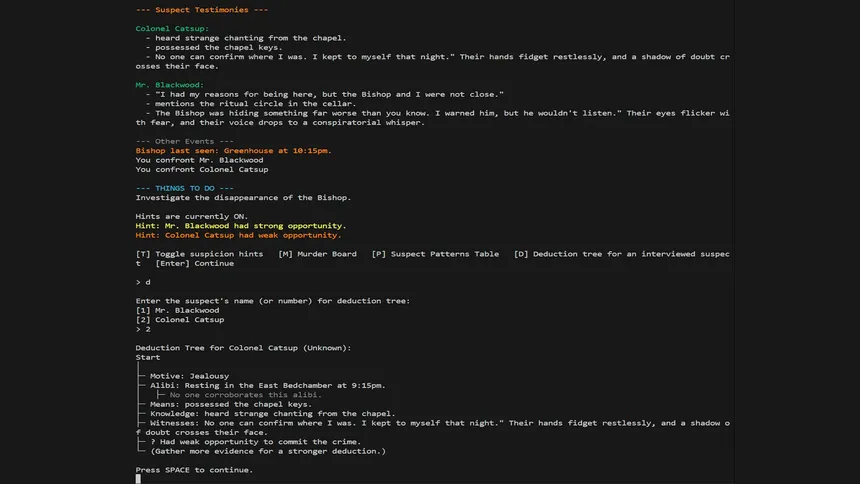Click the 'Other Events' section header
860x484 pixels.
point(184,141)
